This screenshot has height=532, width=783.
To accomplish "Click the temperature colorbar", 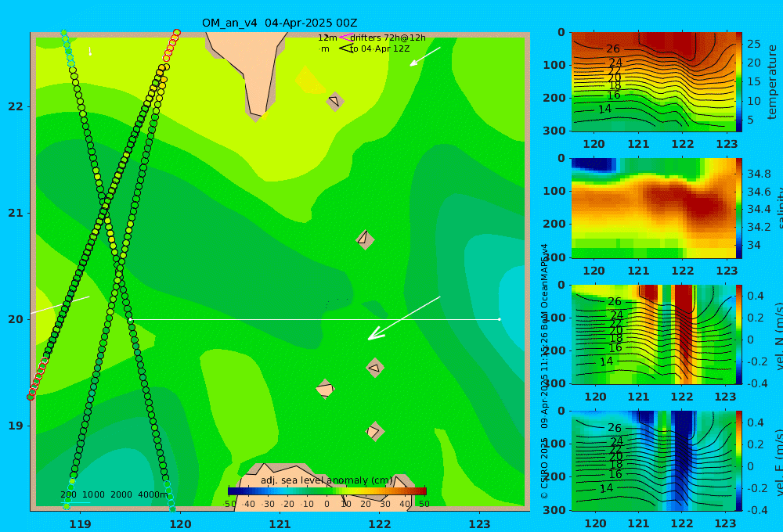I will pos(739,82).
